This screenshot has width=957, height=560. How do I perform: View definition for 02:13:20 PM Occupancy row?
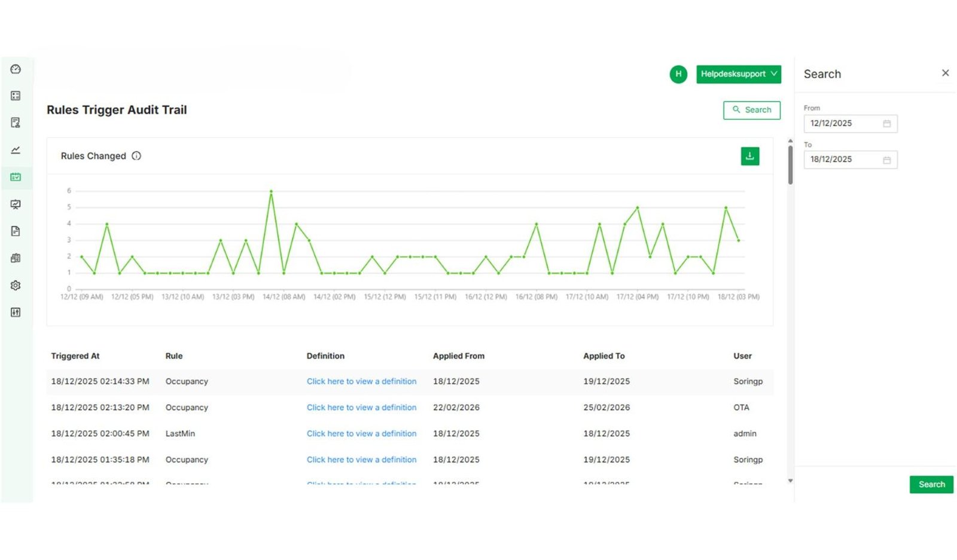[361, 408]
